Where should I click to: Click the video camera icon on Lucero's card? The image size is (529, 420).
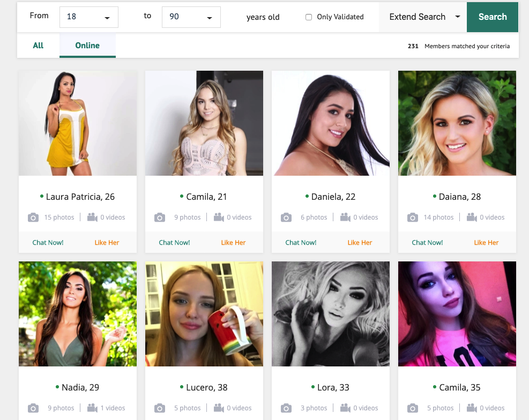click(219, 408)
